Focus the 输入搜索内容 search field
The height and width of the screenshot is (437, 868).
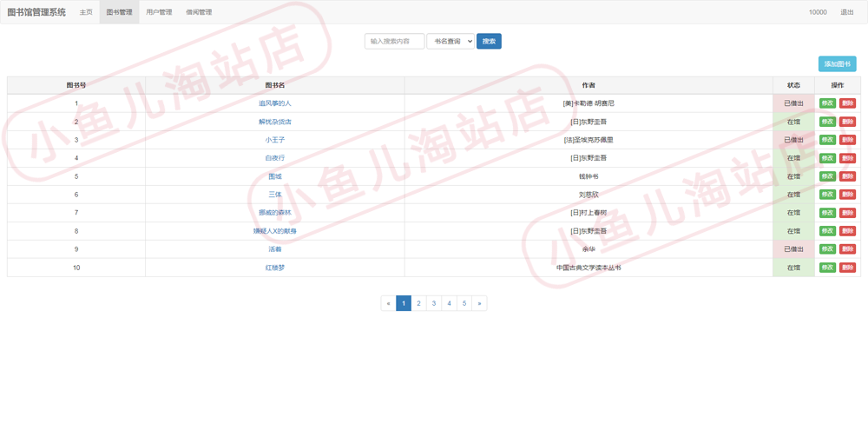tap(394, 42)
